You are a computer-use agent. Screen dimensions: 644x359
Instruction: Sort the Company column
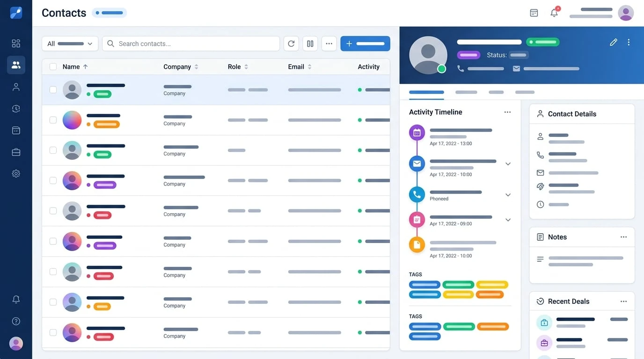point(197,67)
